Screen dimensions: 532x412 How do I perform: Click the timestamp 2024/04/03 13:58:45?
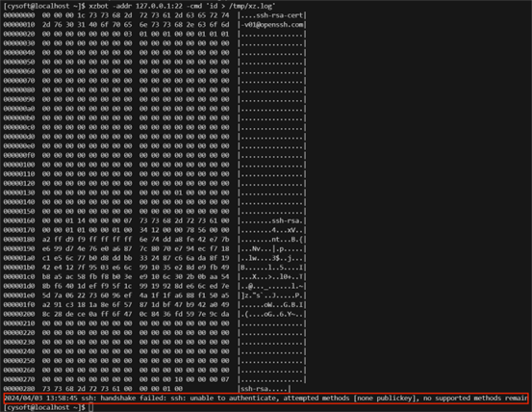40,399
